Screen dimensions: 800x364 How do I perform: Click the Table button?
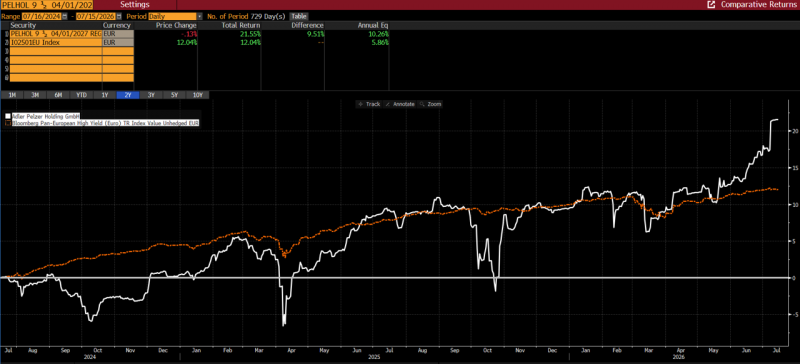tap(299, 16)
